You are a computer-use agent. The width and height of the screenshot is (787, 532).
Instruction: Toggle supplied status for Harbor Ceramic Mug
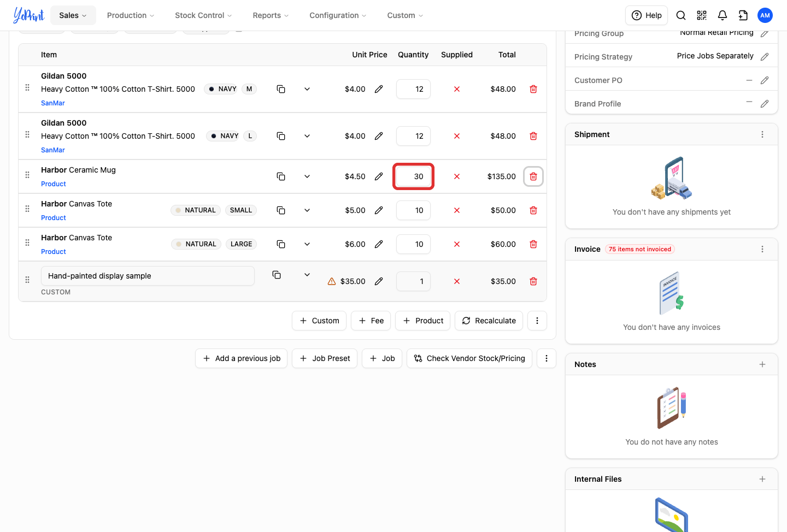click(x=457, y=176)
